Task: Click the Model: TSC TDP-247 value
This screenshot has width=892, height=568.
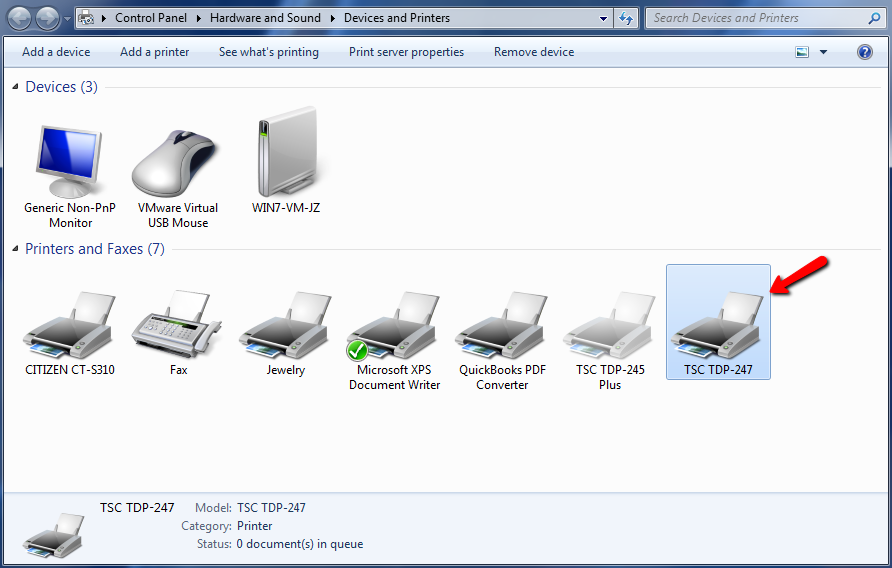Action: [x=271, y=508]
